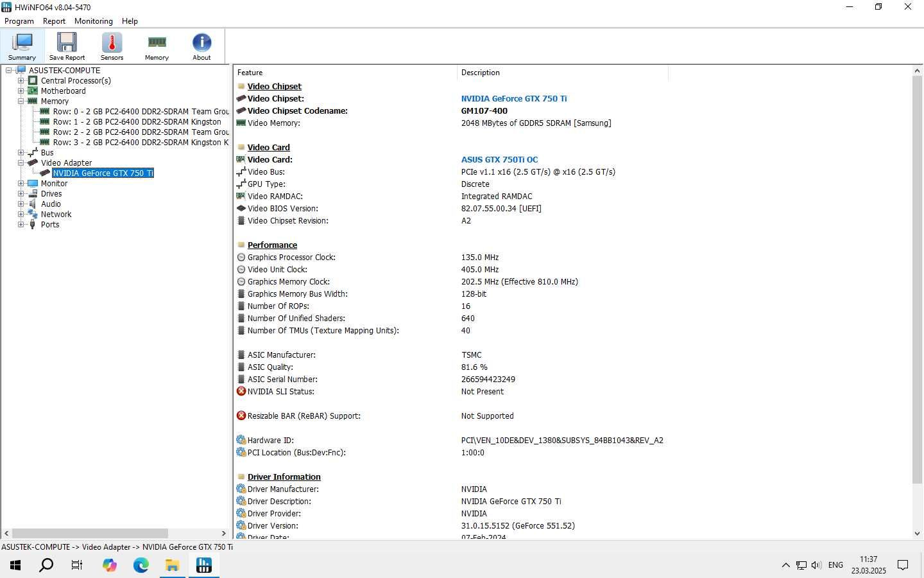Select Row: 0 Team Group memory module
Image resolution: width=924 pixels, height=578 pixels.
click(141, 112)
